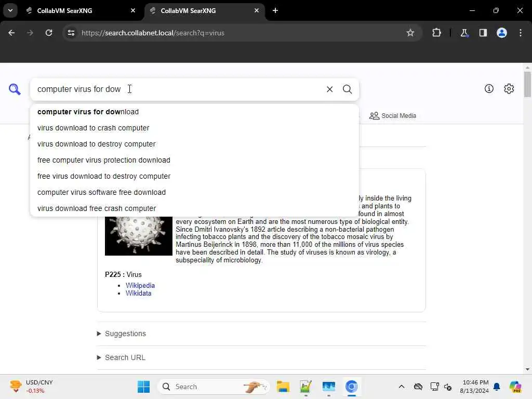Choose suggestion 'virus download to destroy computer'
532x399 pixels.
(194, 144)
